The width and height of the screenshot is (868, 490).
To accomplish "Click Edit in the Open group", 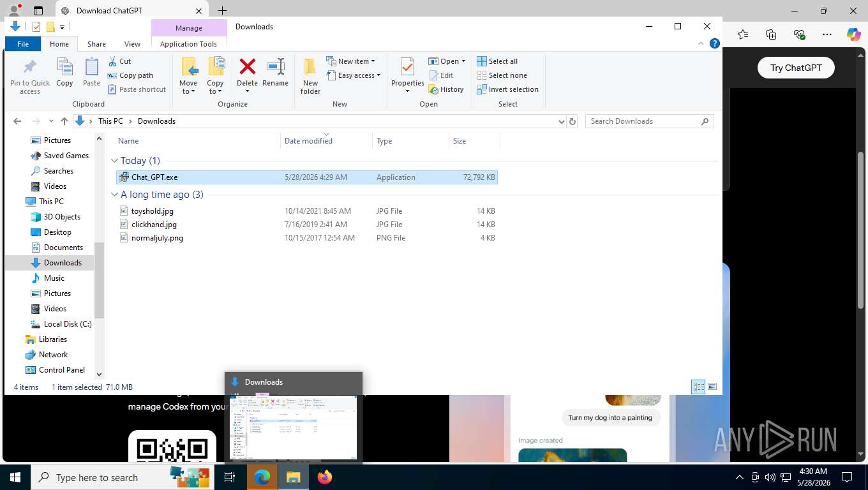I will pos(440,75).
